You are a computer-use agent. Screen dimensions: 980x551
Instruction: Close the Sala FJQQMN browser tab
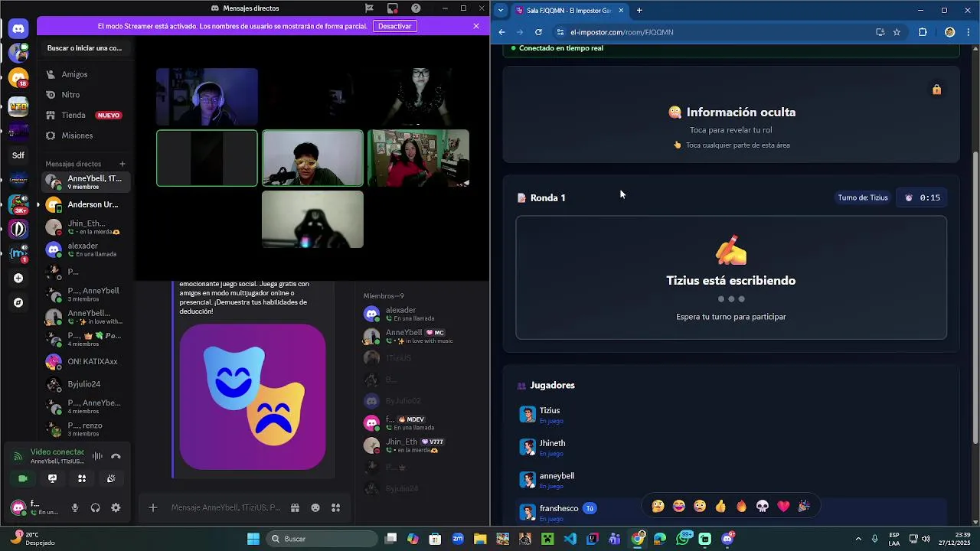click(621, 11)
